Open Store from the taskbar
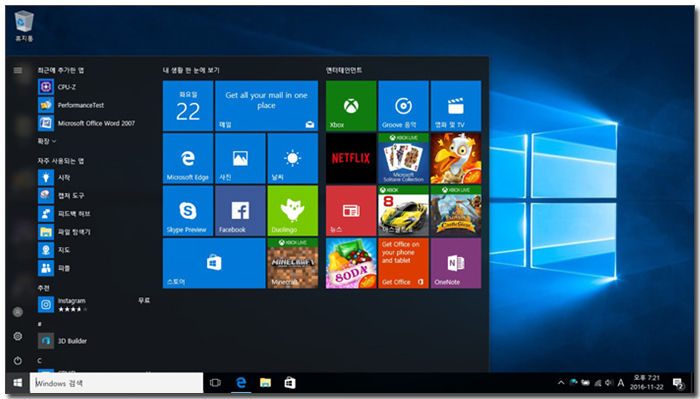Viewport: 700px width, 399px height. pyautogui.click(x=290, y=383)
